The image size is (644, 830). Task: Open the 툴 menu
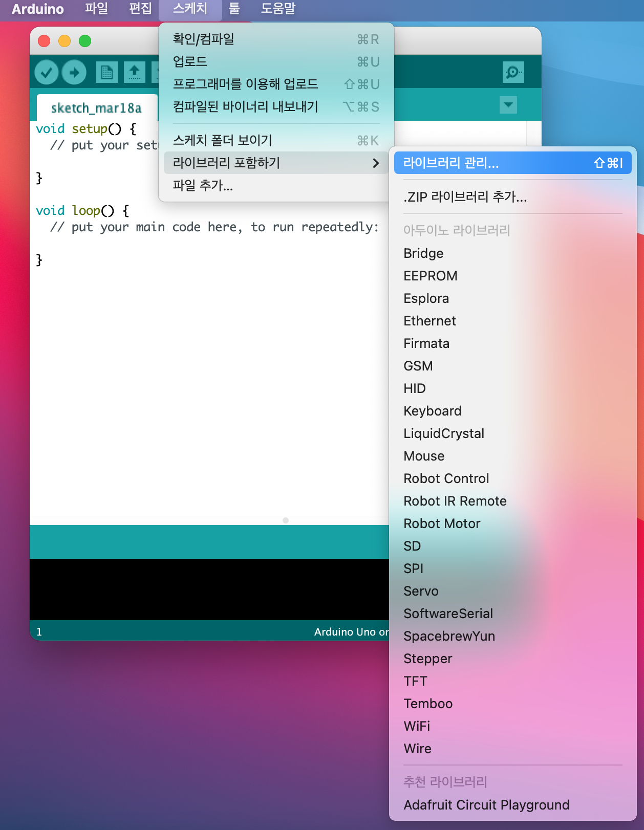click(x=234, y=9)
